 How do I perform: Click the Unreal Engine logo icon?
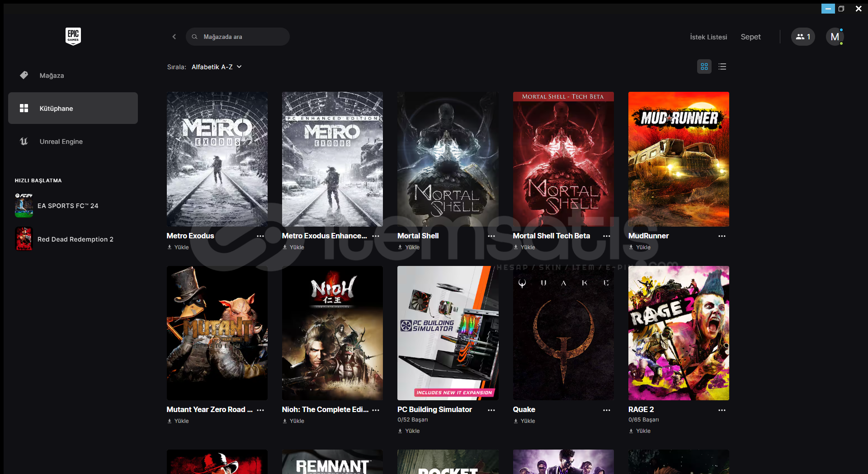coord(24,141)
